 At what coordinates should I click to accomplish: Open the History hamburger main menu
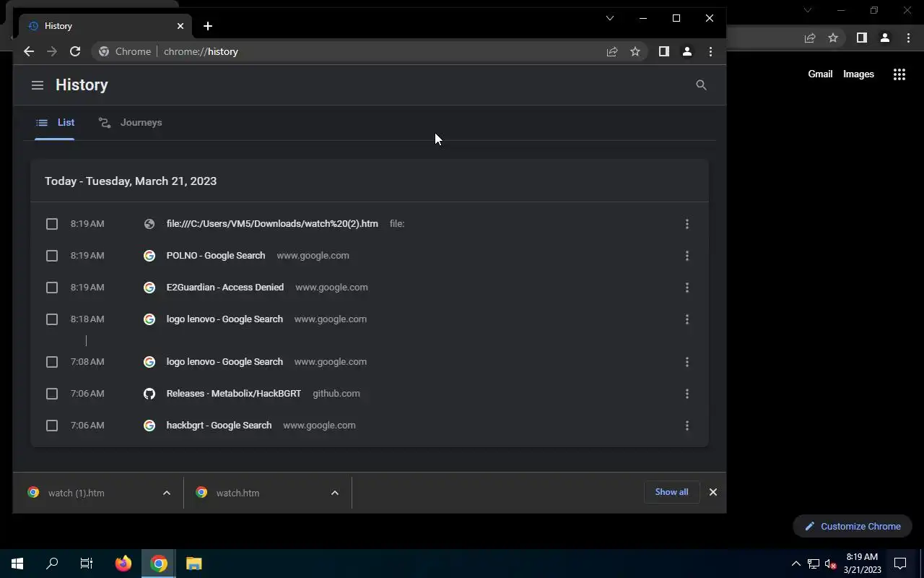[x=38, y=85]
